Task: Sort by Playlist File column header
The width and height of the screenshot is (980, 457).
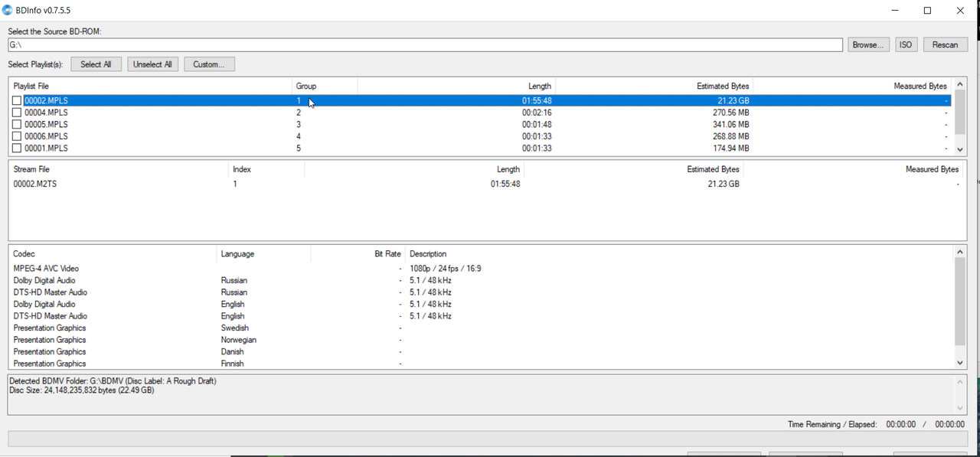Action: [150, 86]
